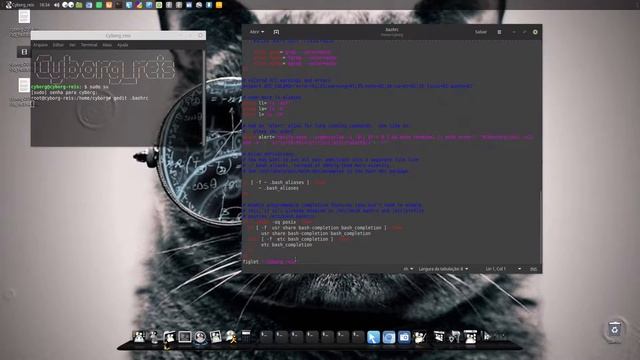Toggle the INS insert mode indicator

tap(533, 269)
